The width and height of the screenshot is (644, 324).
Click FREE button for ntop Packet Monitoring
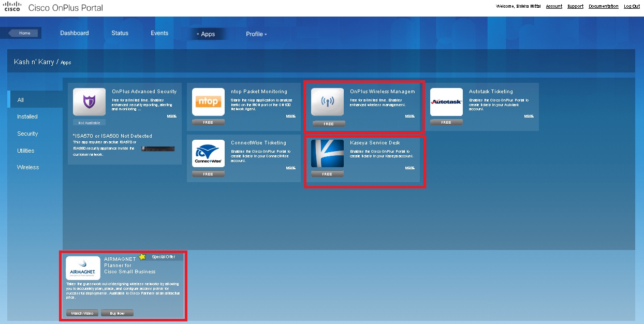point(208,123)
